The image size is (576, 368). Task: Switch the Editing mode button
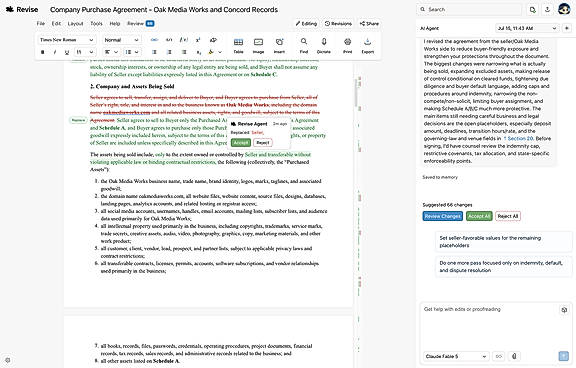point(306,24)
